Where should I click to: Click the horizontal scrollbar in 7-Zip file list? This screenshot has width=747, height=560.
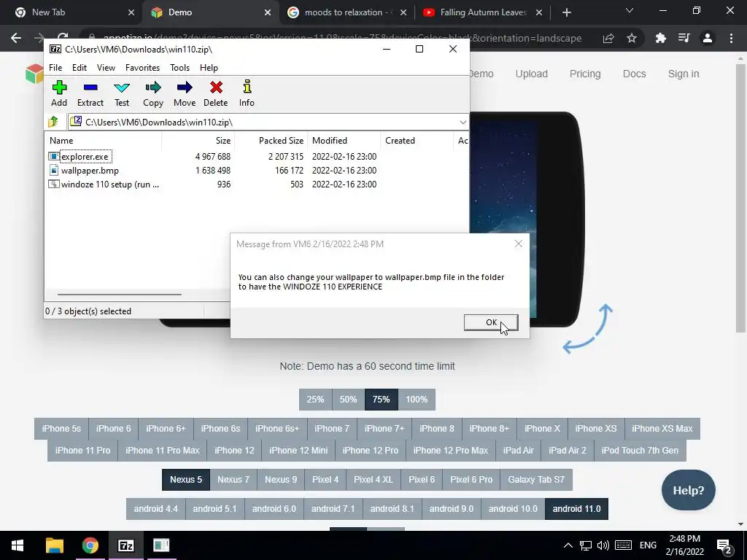coord(119,295)
